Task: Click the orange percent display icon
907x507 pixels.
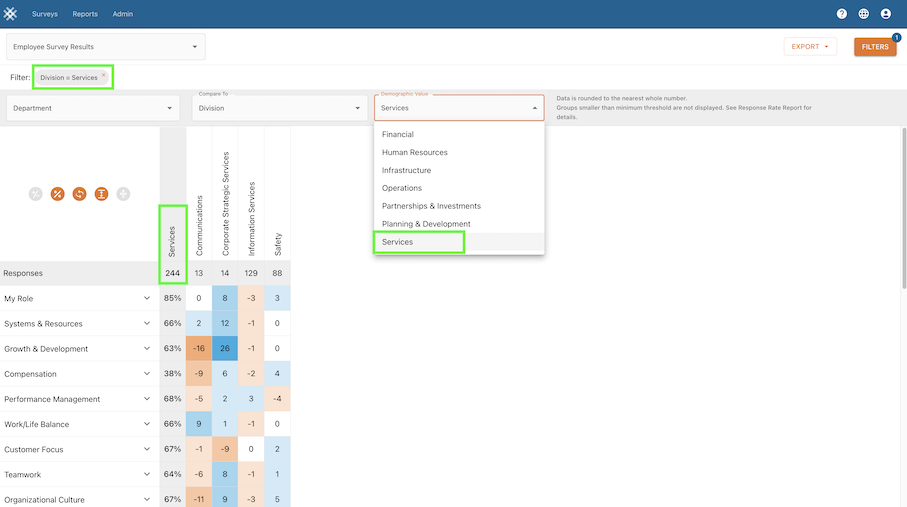Action: click(x=57, y=194)
